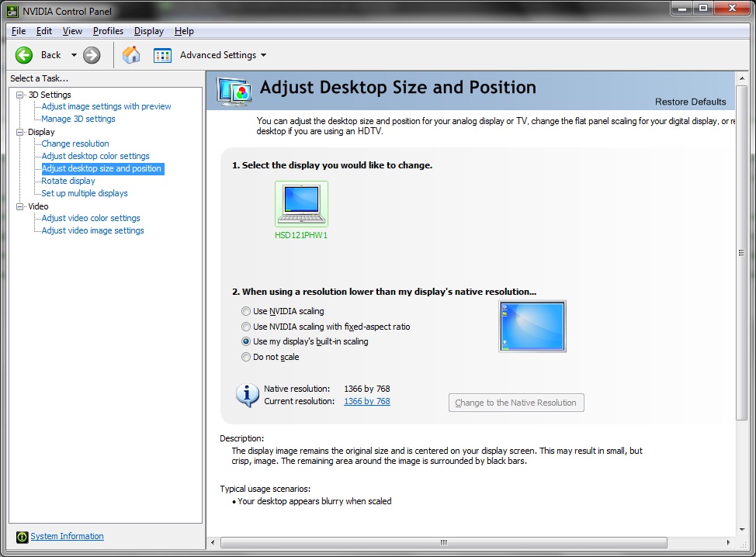Open the Change resolution task
756x557 pixels.
tap(75, 144)
